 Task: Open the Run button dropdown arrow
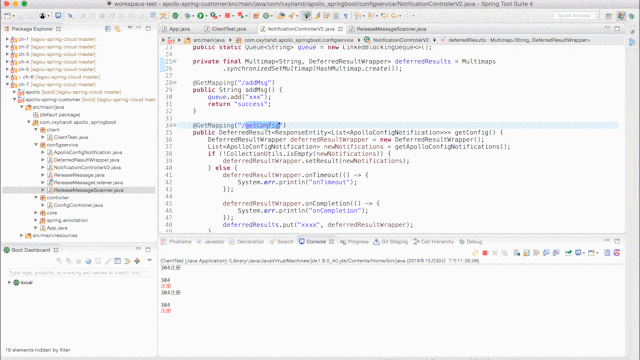point(206,16)
